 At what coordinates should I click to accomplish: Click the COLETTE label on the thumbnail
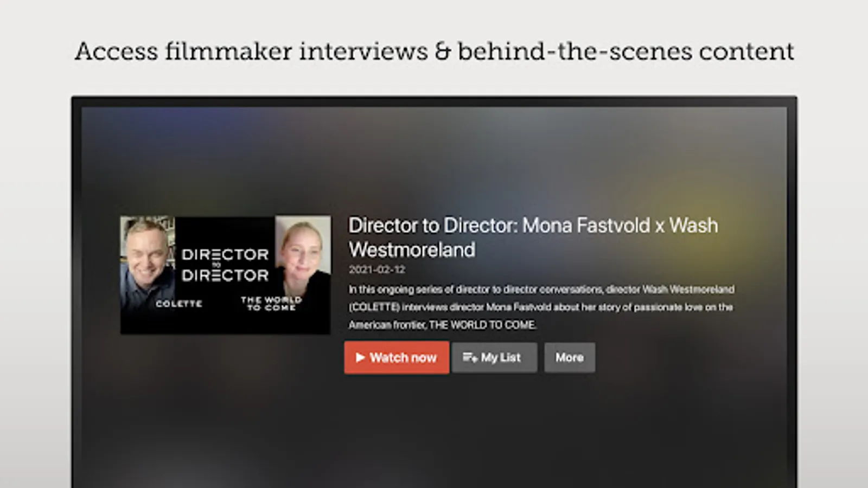point(179,304)
